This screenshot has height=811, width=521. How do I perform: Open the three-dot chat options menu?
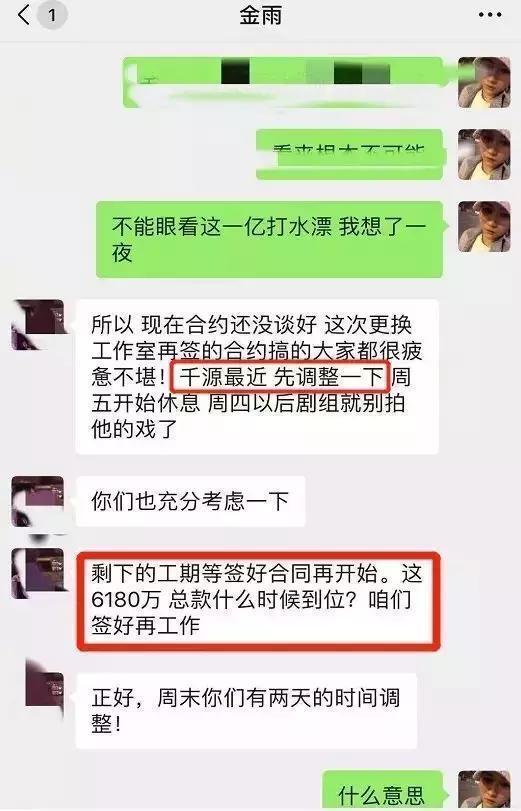pyautogui.click(x=490, y=15)
